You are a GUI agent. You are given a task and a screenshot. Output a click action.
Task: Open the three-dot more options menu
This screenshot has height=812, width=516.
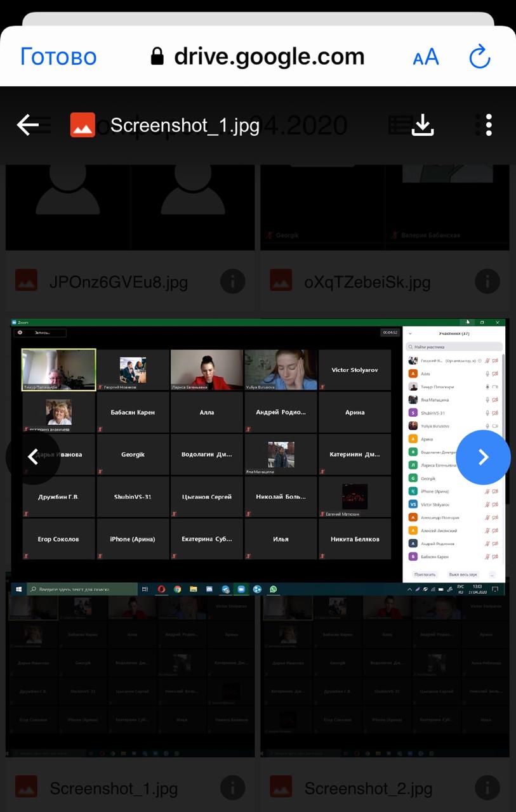pyautogui.click(x=488, y=125)
